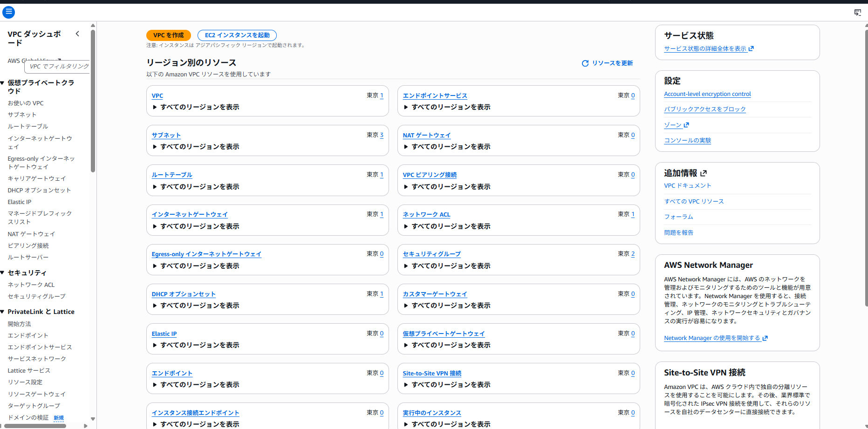Open the feedback icon at top right

(857, 13)
